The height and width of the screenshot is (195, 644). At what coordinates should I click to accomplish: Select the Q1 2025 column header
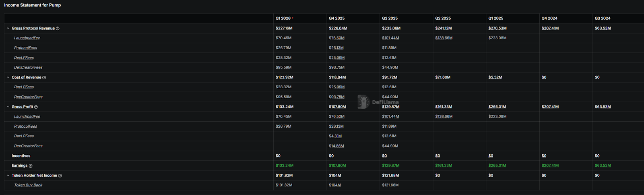[x=496, y=19]
